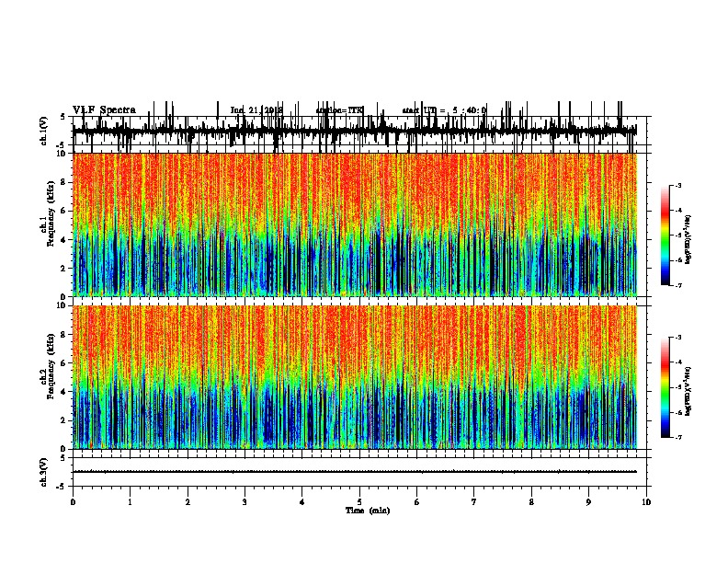728x563 pixels.
Task: Click inside the ch.1 spectrogram panel
Action: [355, 224]
